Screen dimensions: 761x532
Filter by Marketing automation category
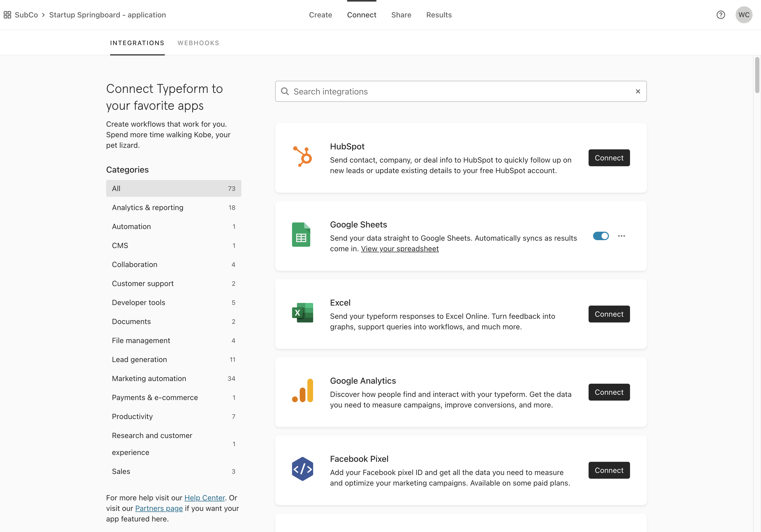[174, 378]
